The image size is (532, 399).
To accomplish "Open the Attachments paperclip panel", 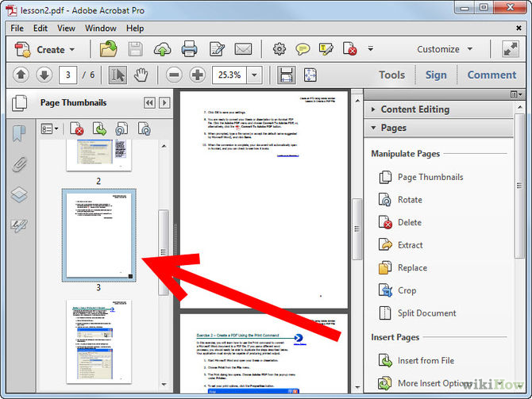I will 19,165.
